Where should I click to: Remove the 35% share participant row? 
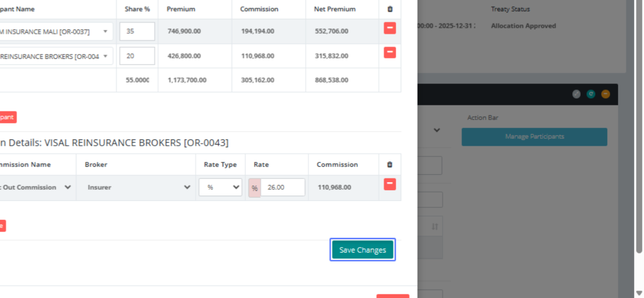click(x=390, y=28)
